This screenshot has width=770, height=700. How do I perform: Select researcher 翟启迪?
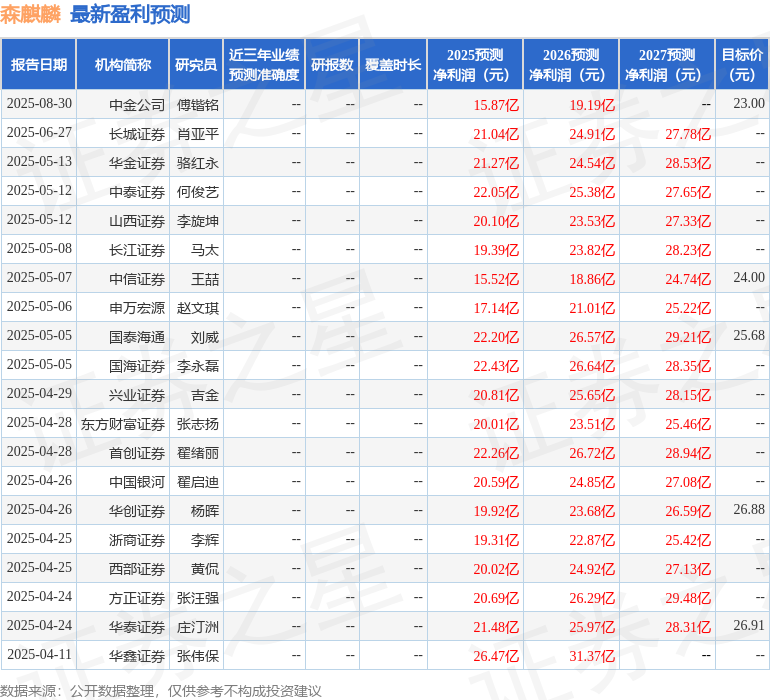coord(197,481)
